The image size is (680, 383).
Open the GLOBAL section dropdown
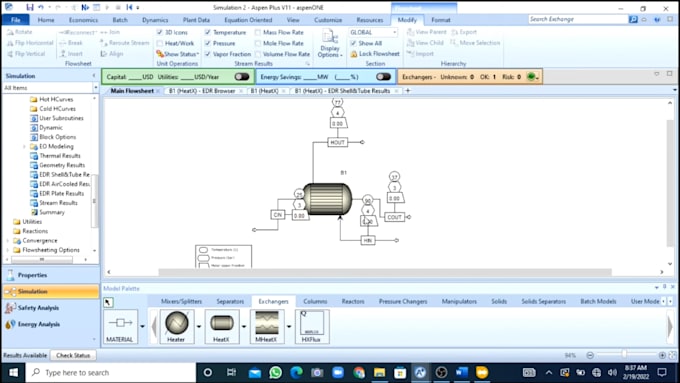click(394, 33)
